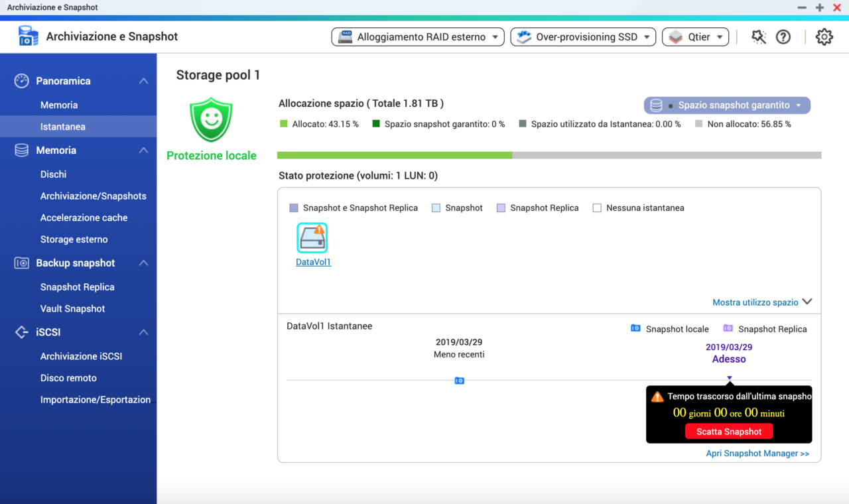Maximize the Archiviazione e Snapshot window
This screenshot has width=849, height=504.
(x=820, y=7)
